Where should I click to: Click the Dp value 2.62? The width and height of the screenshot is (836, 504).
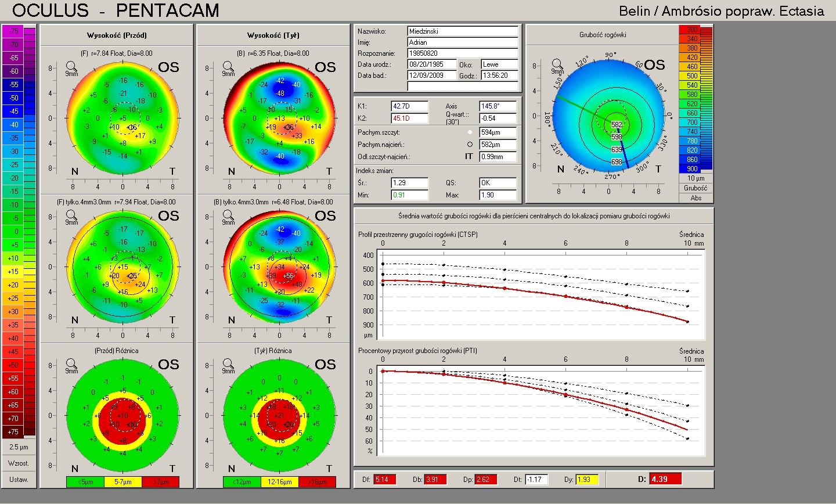(485, 480)
